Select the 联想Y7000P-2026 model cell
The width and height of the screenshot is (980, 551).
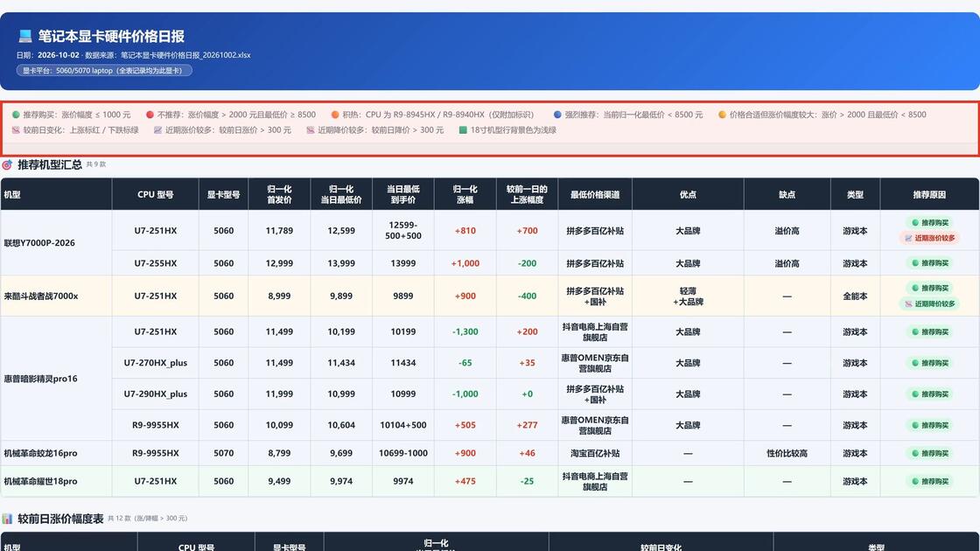pos(56,243)
